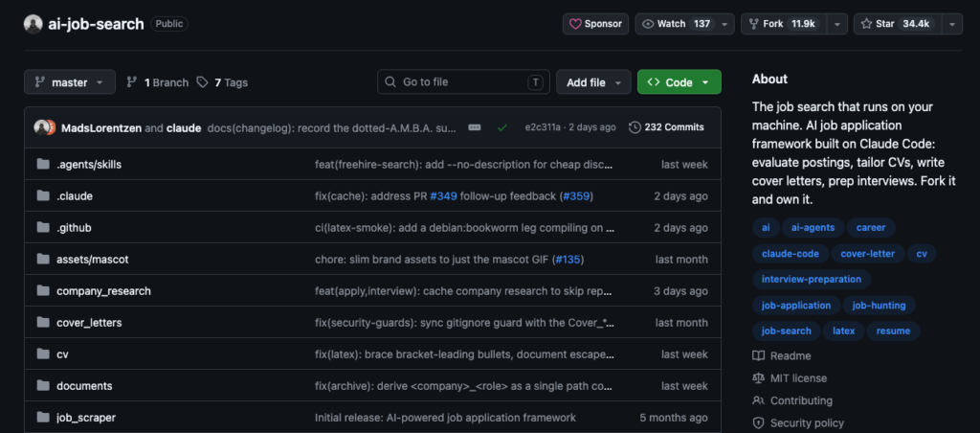Open the .github folder
Image resolution: width=980 pixels, height=433 pixels.
[74, 228]
